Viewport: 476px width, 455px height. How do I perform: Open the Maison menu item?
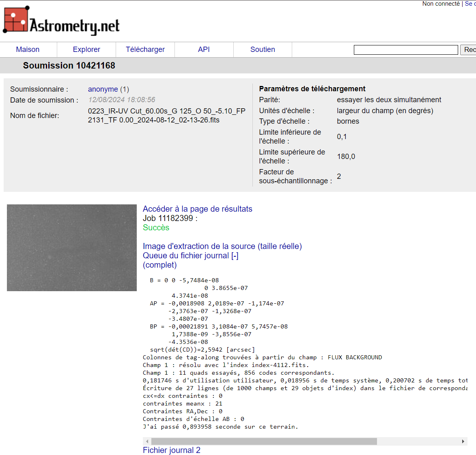[28, 49]
